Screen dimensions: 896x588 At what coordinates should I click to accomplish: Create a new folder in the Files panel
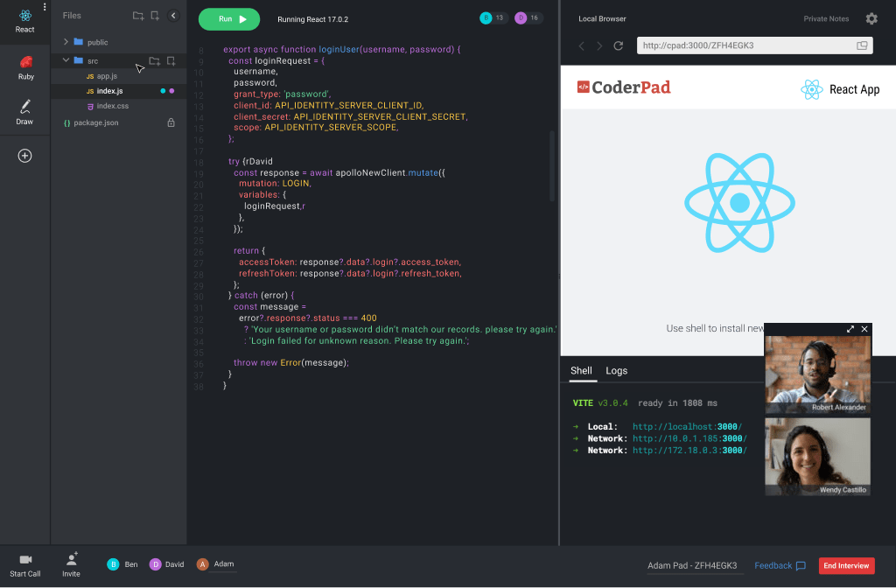136,15
